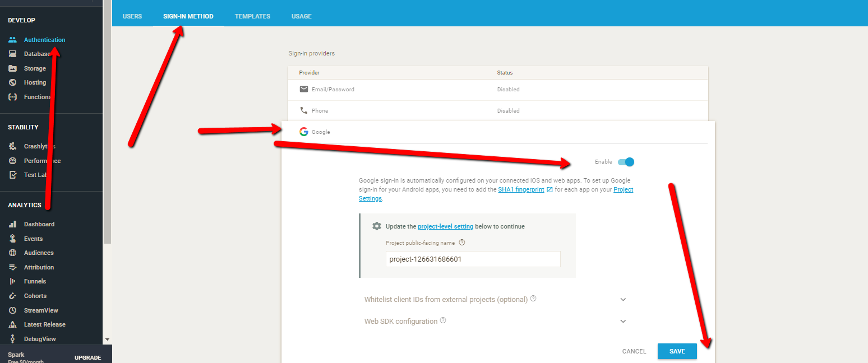Open the Latest Release rocket icon
This screenshot has width=868, height=363.
pos(12,324)
